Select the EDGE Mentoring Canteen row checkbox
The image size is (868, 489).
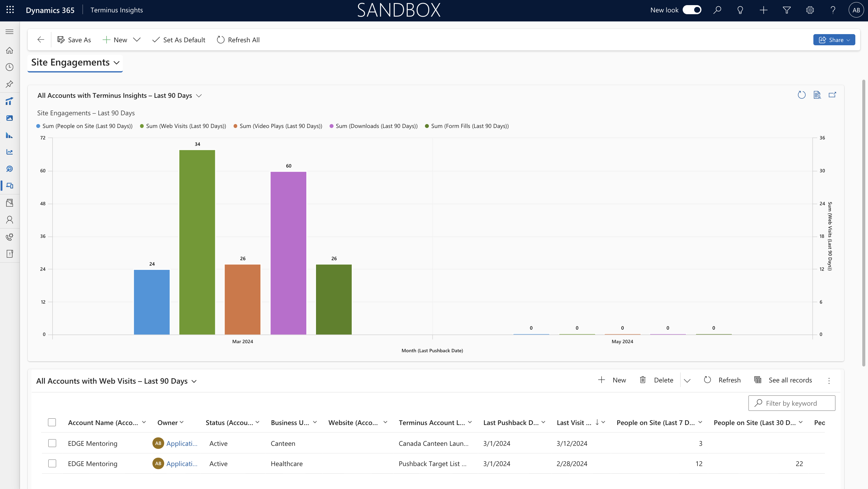coord(52,443)
